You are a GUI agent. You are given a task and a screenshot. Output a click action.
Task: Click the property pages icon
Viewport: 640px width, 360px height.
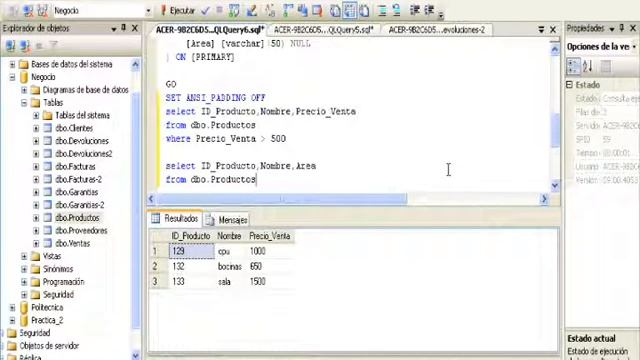(x=606, y=66)
